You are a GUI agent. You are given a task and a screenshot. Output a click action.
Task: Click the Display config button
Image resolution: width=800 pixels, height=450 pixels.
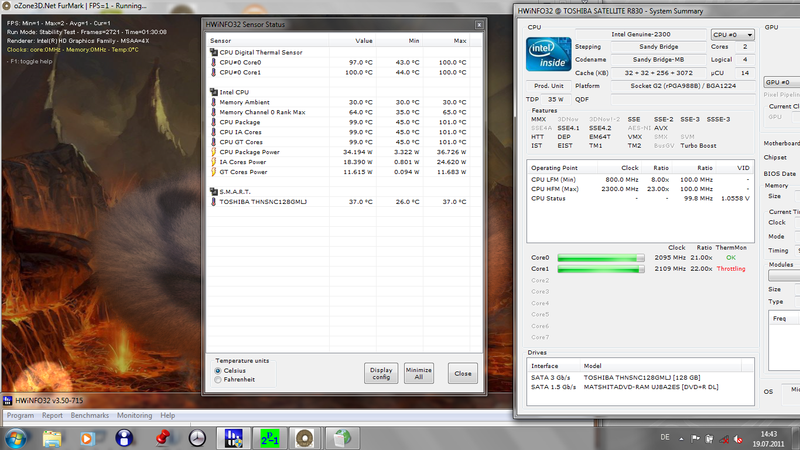[381, 373]
